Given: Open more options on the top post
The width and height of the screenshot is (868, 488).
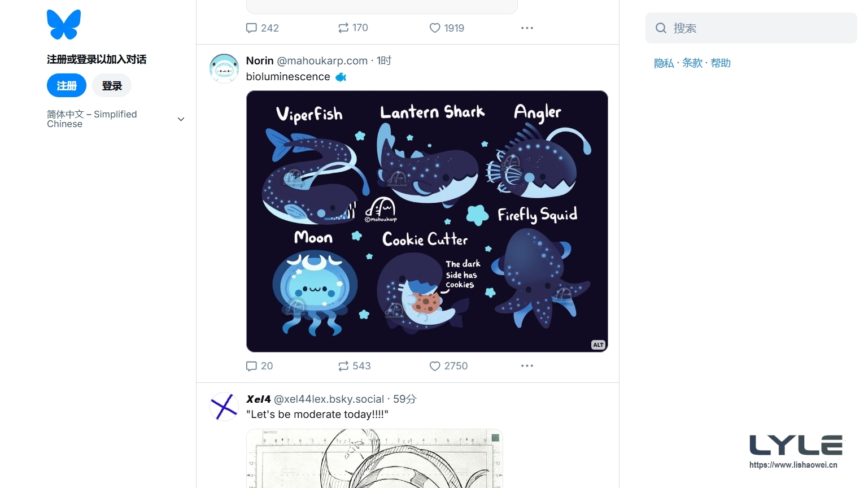Looking at the screenshot, I should (527, 28).
